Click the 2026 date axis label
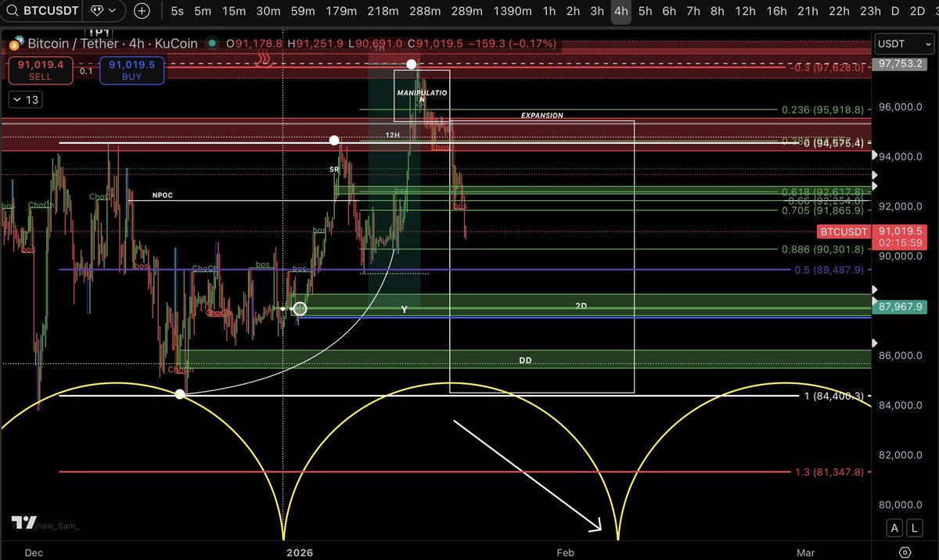939x560 pixels. 299,552
